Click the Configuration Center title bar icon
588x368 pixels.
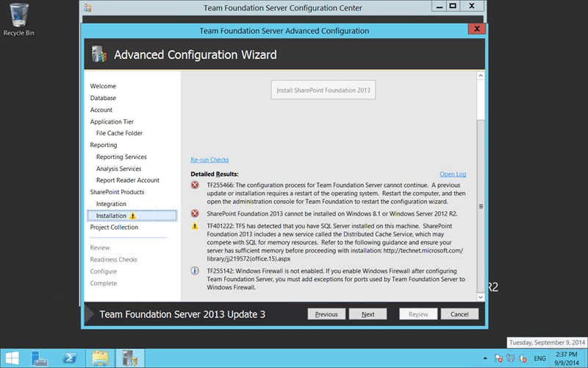[87, 7]
